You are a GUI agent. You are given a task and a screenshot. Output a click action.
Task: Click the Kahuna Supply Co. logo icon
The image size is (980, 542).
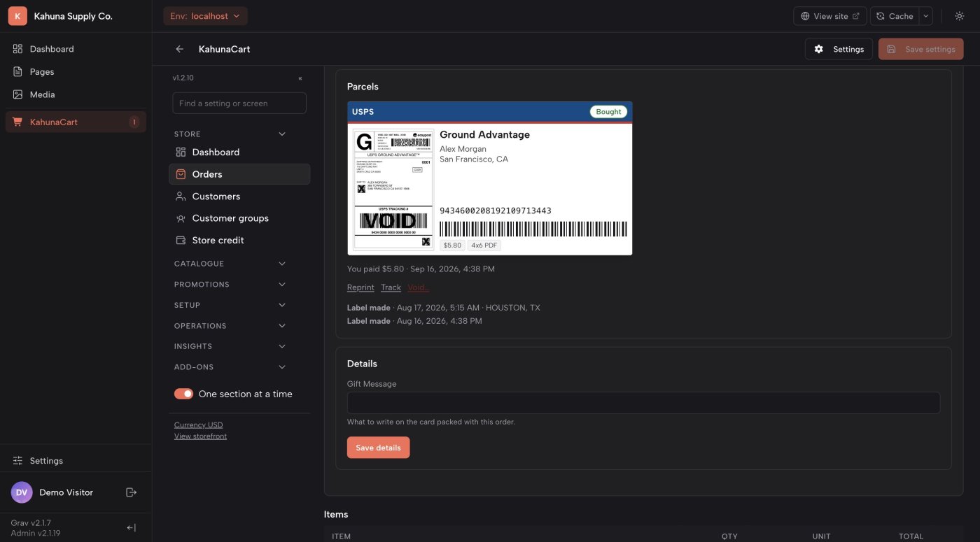[x=17, y=16]
